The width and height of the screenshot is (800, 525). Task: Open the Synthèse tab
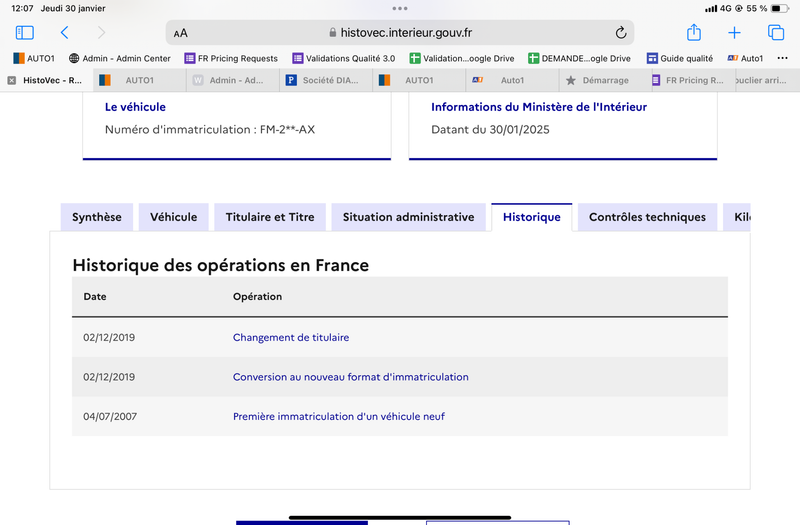(97, 217)
